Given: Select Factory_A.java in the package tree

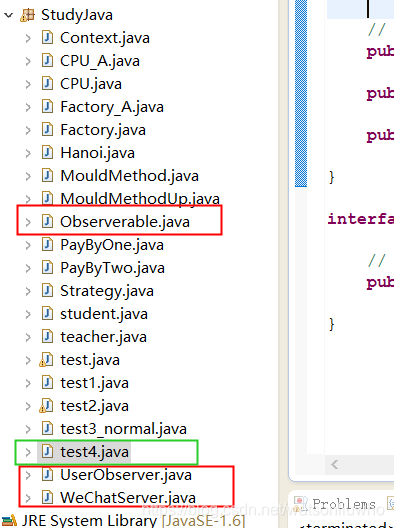Looking at the screenshot, I should click(x=112, y=107).
